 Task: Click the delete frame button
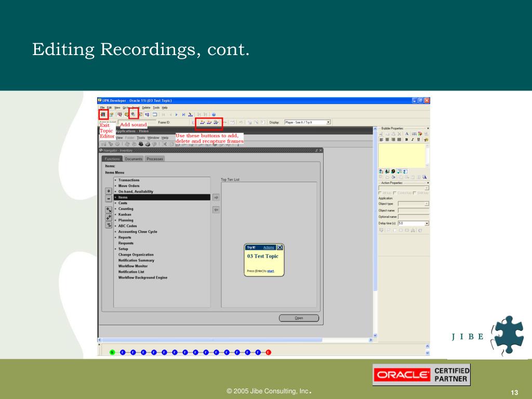(x=209, y=123)
